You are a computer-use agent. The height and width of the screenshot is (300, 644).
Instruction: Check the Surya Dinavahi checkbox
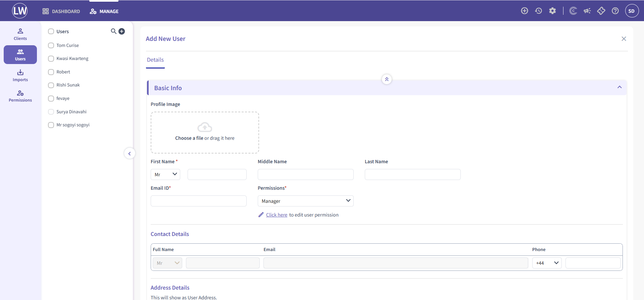[x=51, y=112]
